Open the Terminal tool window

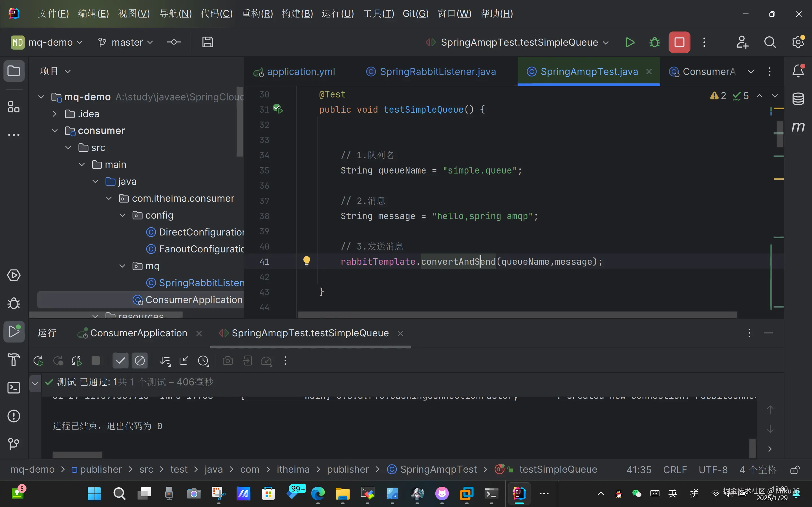pyautogui.click(x=14, y=388)
